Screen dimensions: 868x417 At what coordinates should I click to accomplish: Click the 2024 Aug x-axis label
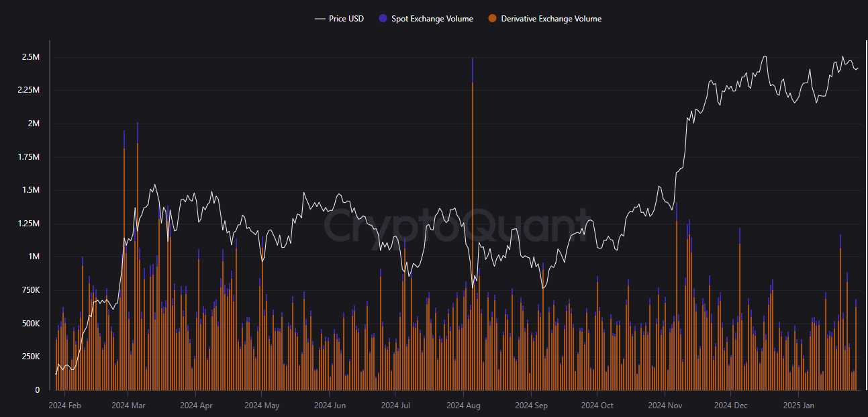pyautogui.click(x=463, y=406)
